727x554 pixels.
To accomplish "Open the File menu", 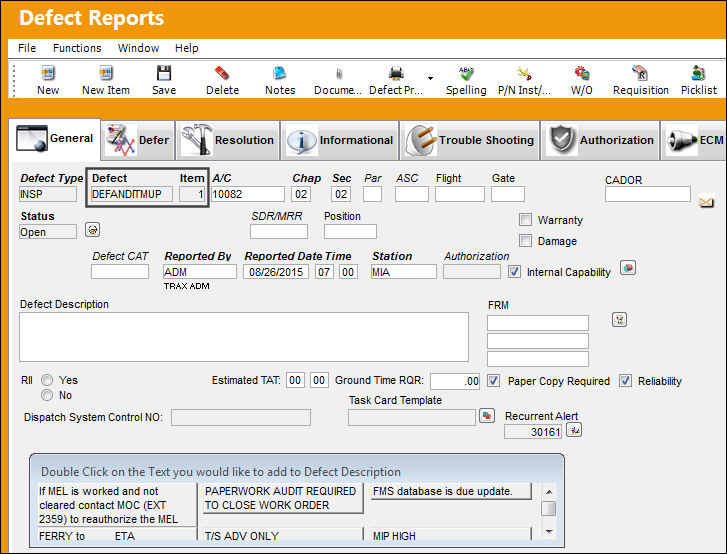I will tap(27, 48).
